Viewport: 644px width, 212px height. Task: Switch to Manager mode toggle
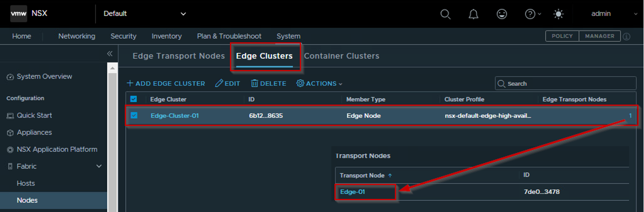pos(600,36)
